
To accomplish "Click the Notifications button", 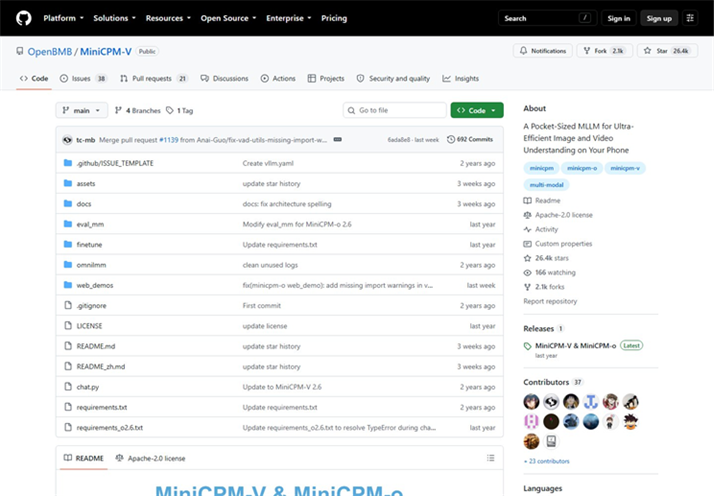I will tap(542, 51).
